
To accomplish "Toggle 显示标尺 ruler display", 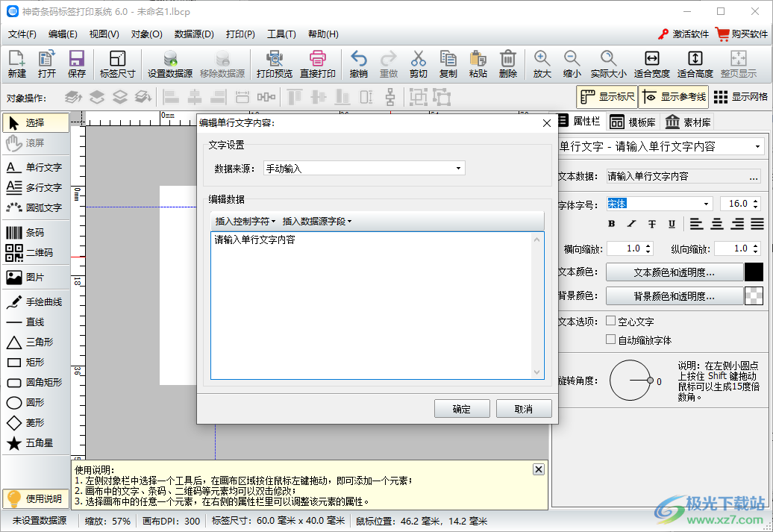I will [607, 97].
